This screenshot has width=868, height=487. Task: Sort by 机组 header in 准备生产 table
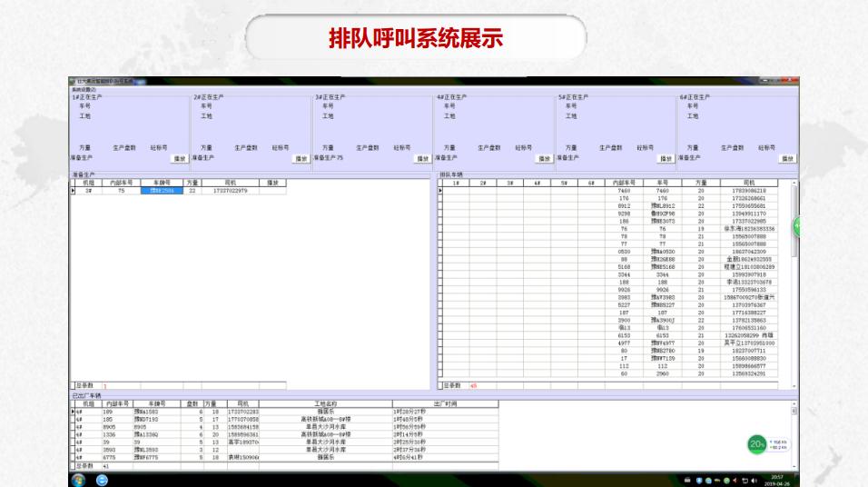89,183
